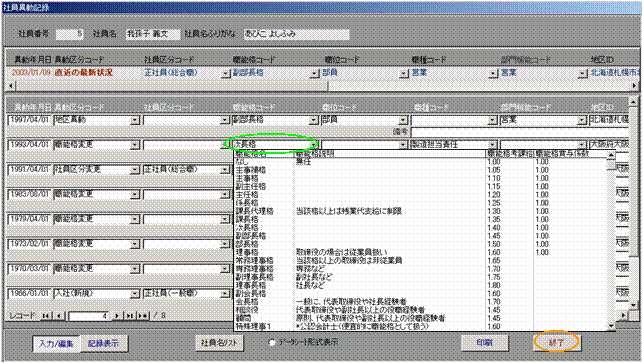Select データシート形式表示 radio option

click(272, 342)
